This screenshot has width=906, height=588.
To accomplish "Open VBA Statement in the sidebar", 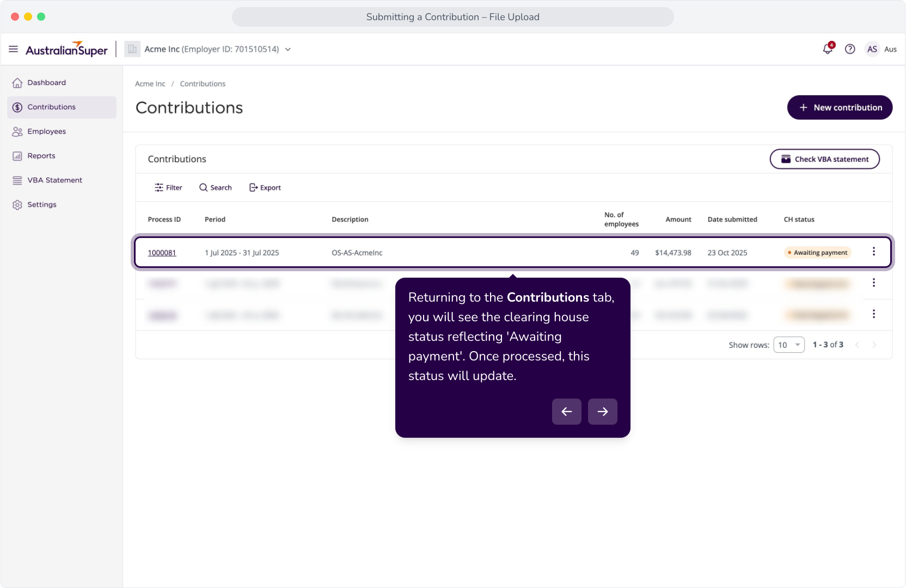I will pyautogui.click(x=62, y=180).
